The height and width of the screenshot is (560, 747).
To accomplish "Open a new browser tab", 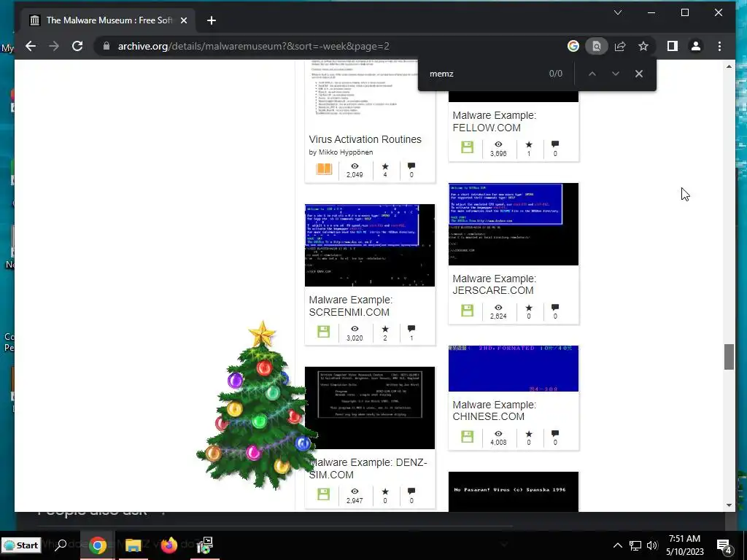I will coord(212,20).
